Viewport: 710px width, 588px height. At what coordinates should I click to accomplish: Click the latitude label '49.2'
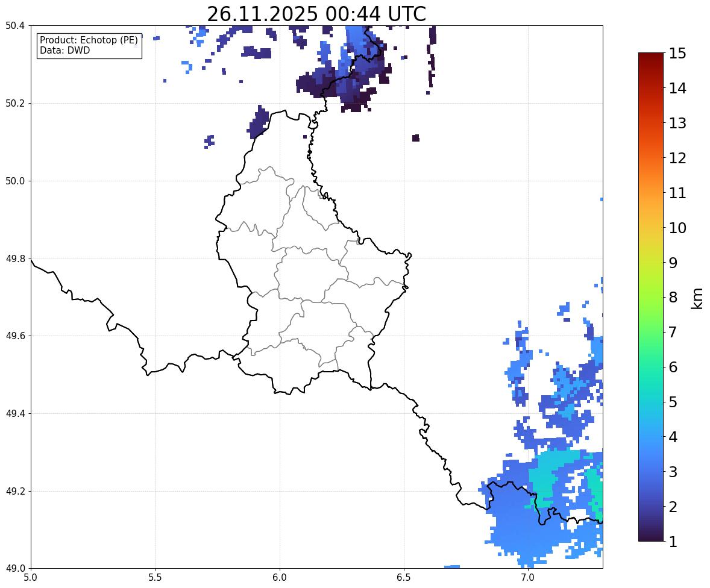tap(15, 491)
